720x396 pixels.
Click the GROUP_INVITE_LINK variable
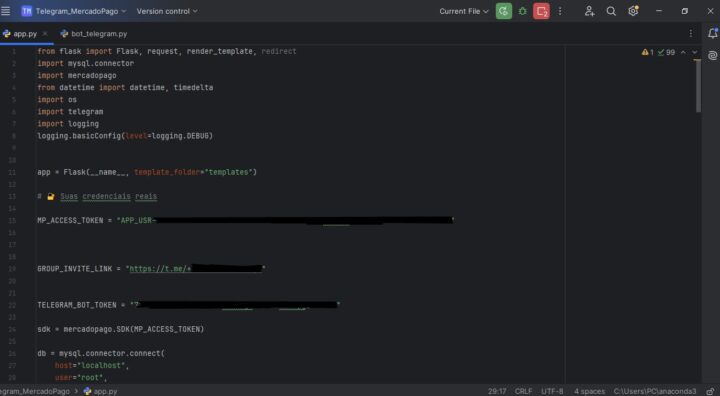pyautogui.click(x=74, y=269)
